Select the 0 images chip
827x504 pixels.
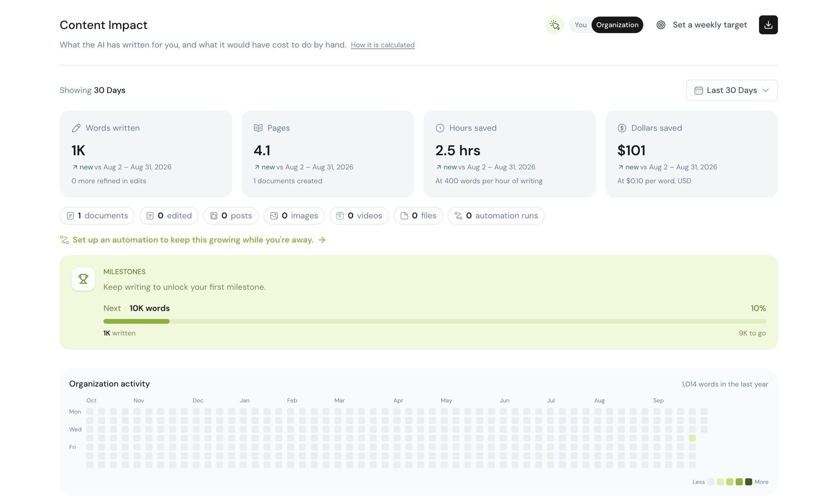294,216
